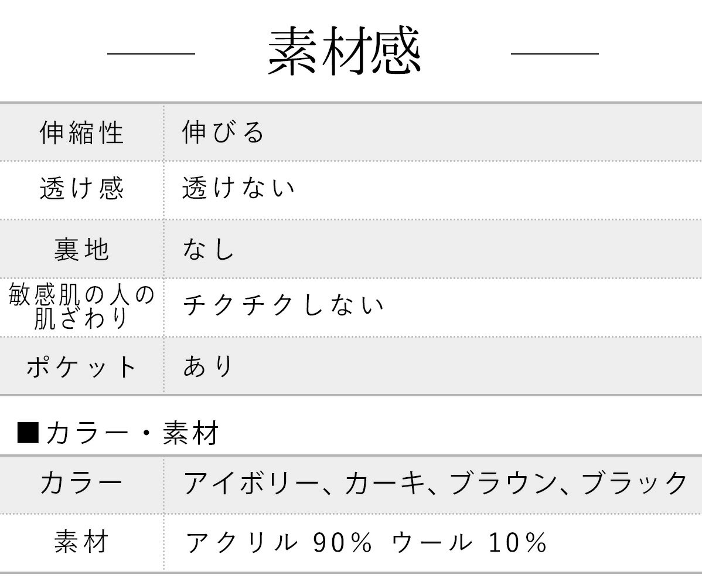The width and height of the screenshot is (702, 588).
Task: Click the 裏地 row label
Action: click(82, 249)
